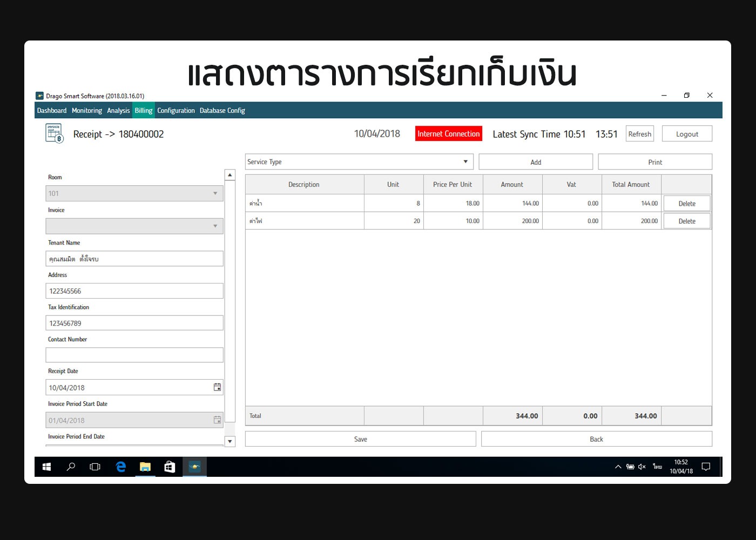Select the ค่าไฟ description cell
The height and width of the screenshot is (540, 756).
coord(305,221)
